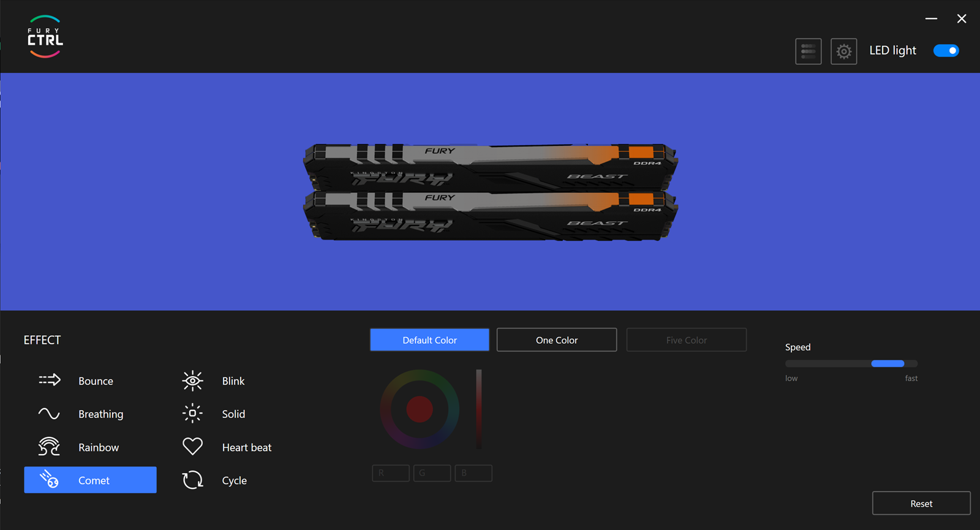Click the R value input field

(x=391, y=473)
